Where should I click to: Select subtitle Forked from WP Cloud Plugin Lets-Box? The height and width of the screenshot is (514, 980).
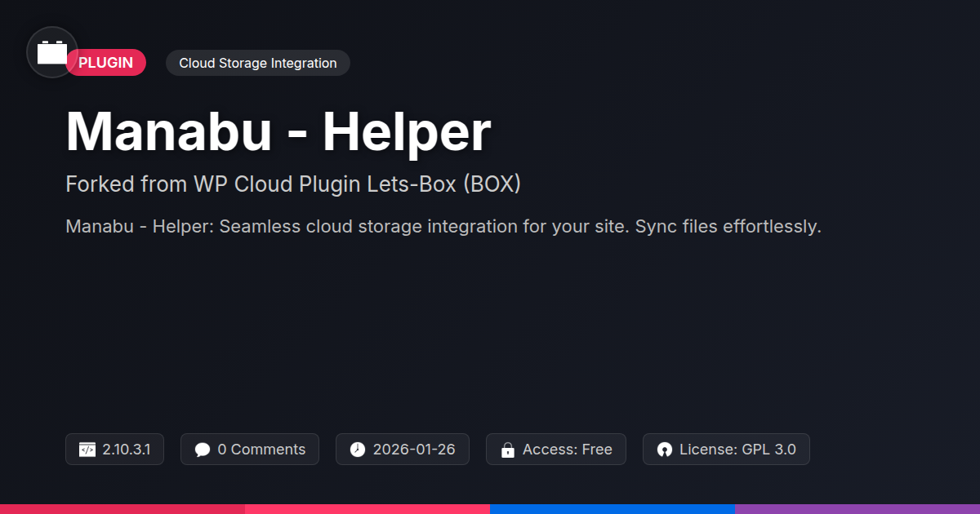293,184
